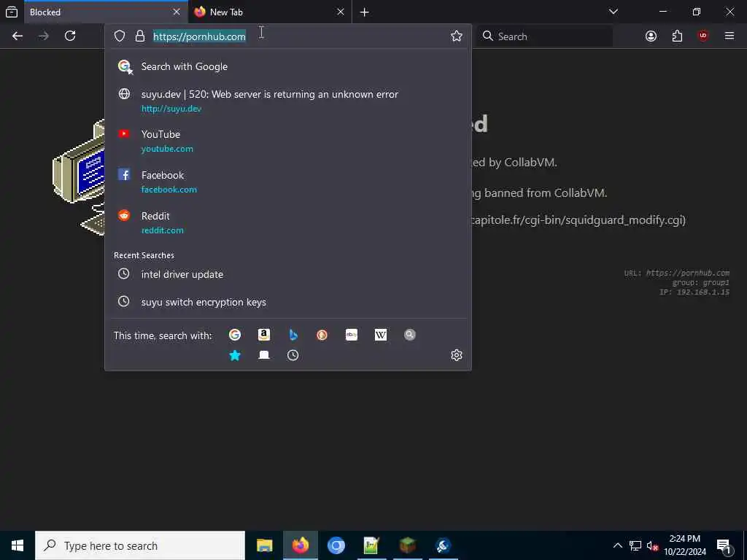Open the notification center icon
Viewport: 747px width, 560px height.
pos(724,546)
